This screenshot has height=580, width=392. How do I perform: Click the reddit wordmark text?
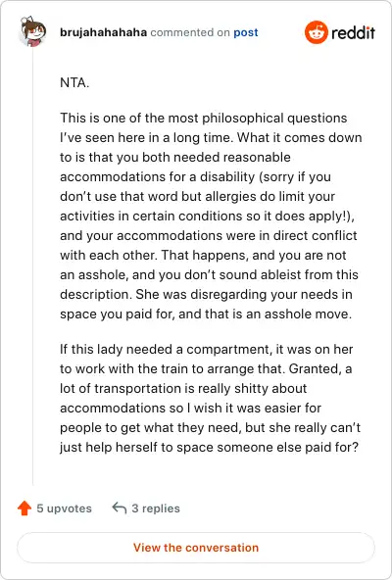coord(353,33)
